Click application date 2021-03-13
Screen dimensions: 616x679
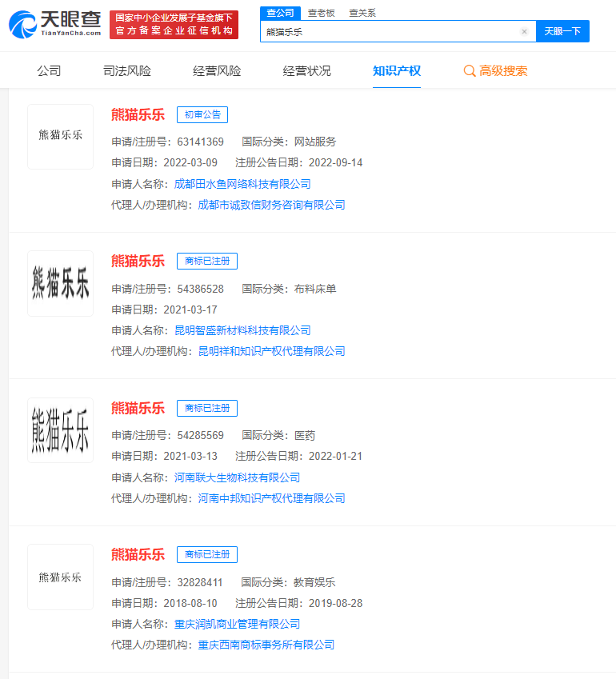(190, 456)
